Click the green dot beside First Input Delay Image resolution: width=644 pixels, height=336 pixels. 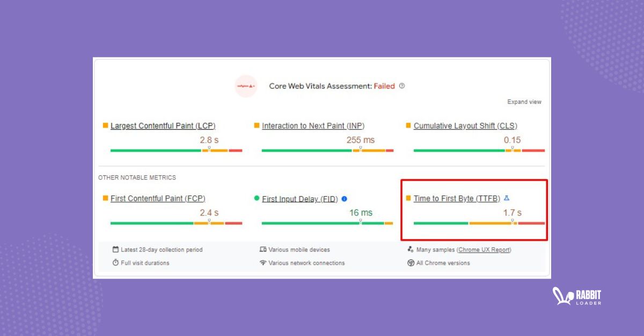click(x=257, y=198)
